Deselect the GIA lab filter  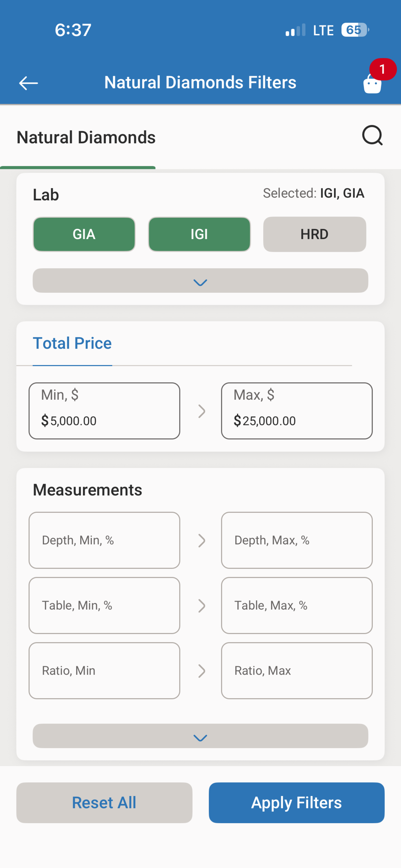point(84,234)
